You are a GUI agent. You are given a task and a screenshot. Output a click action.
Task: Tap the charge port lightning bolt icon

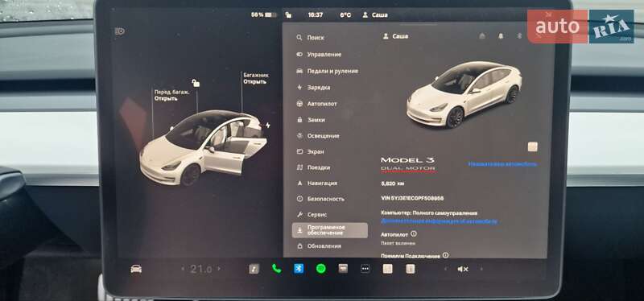click(x=268, y=125)
